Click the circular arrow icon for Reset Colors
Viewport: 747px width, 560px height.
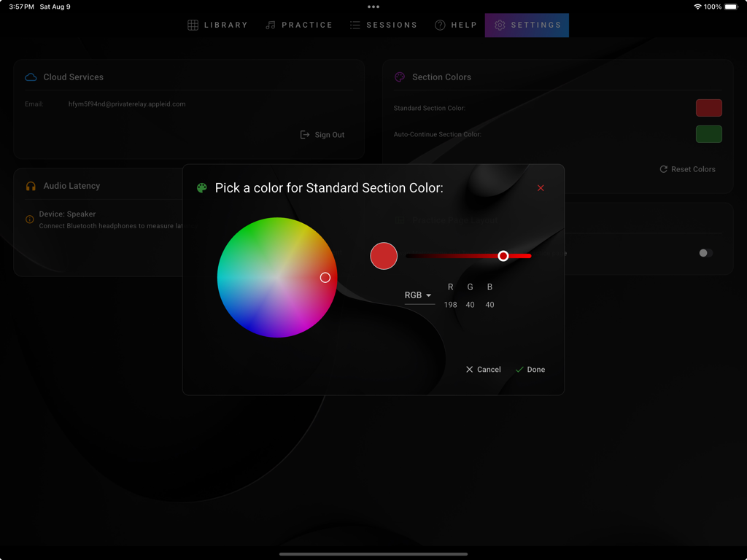tap(663, 169)
